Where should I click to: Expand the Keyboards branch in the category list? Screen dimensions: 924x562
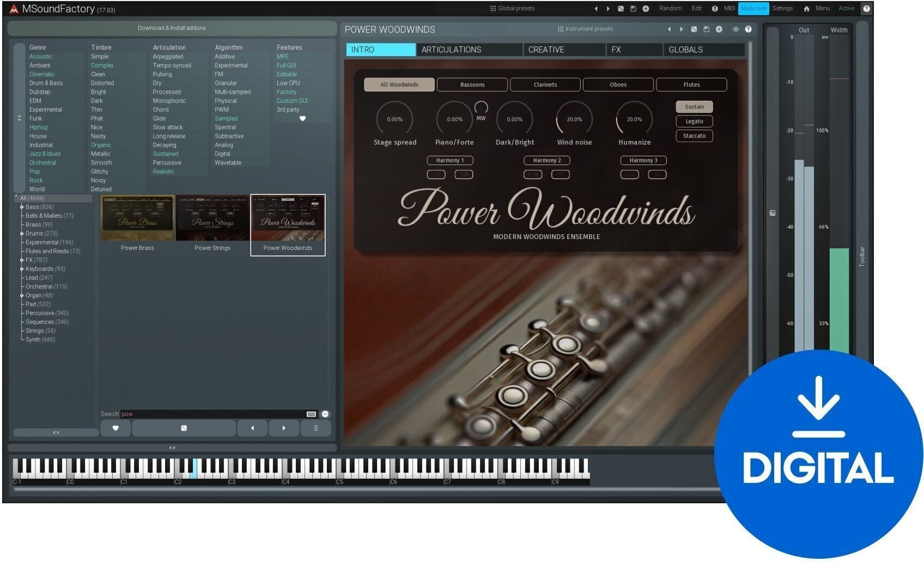click(22, 268)
